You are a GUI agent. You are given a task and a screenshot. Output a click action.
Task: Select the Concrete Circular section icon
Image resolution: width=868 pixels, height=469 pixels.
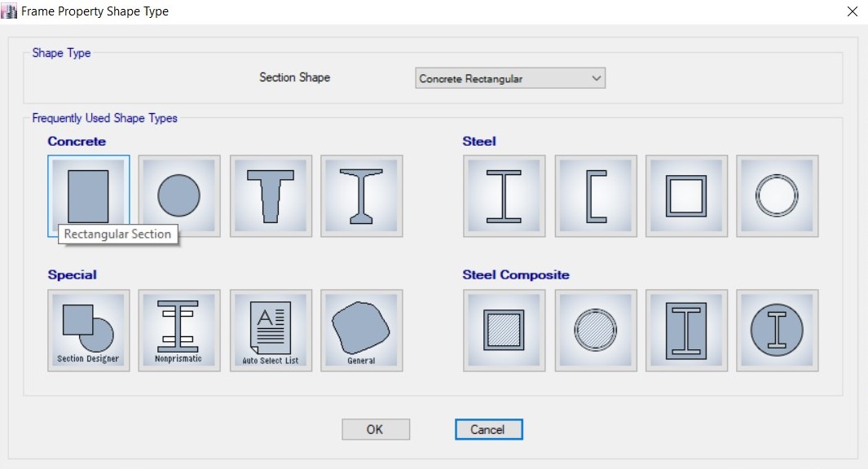point(178,195)
